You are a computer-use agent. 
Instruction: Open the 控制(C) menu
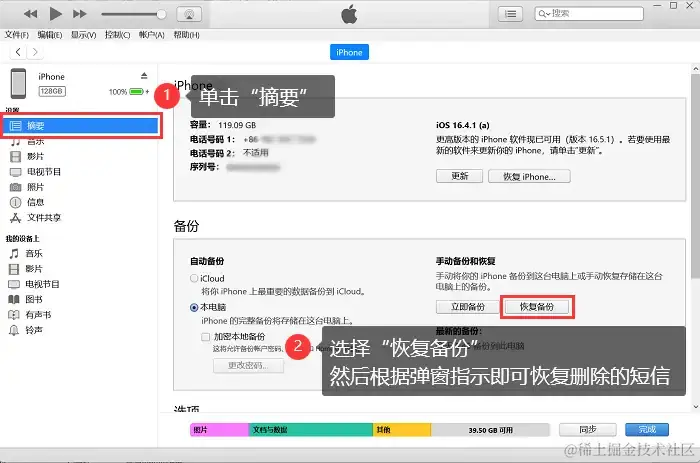(117, 35)
